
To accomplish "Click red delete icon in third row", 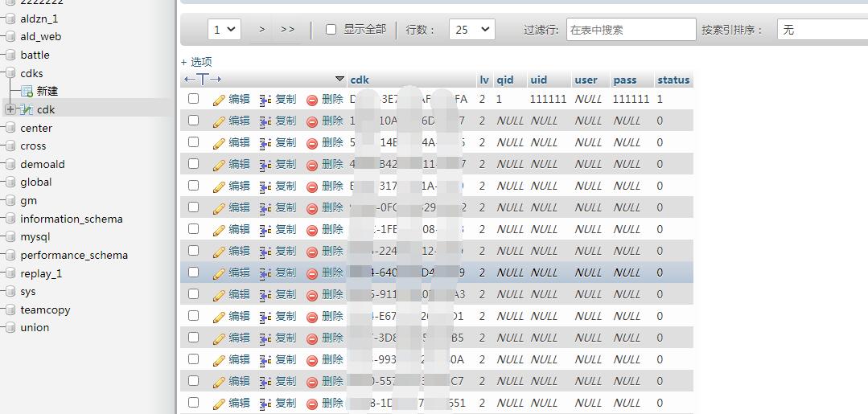I will 311,143.
